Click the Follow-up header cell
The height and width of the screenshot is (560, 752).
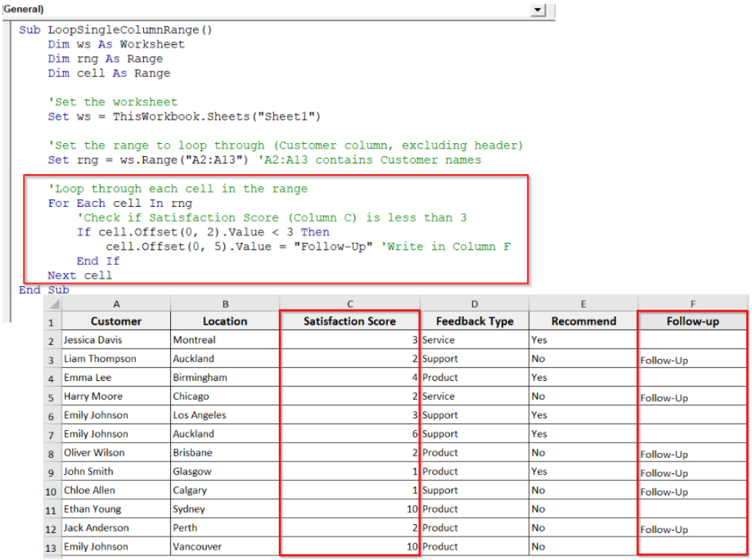693,321
